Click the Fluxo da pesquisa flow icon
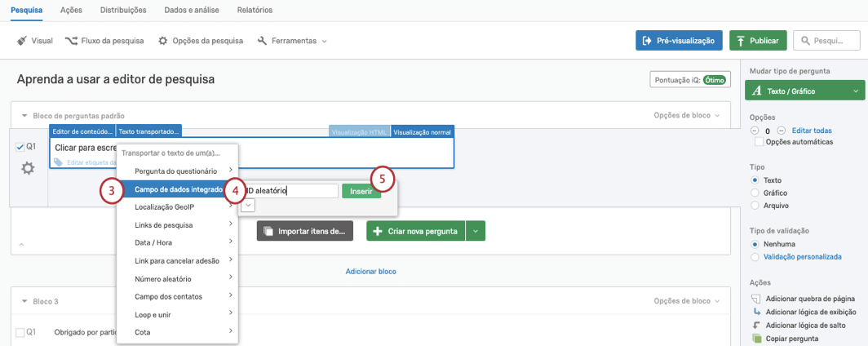The height and width of the screenshot is (346, 868). pyautogui.click(x=71, y=41)
